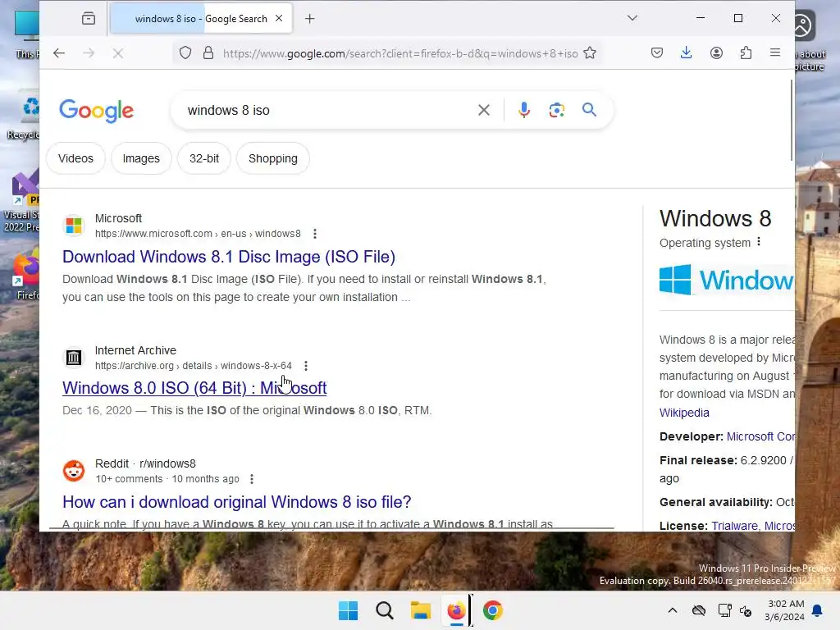Image resolution: width=840 pixels, height=630 pixels.
Task: Switch to the Shopping filter
Action: (x=272, y=158)
